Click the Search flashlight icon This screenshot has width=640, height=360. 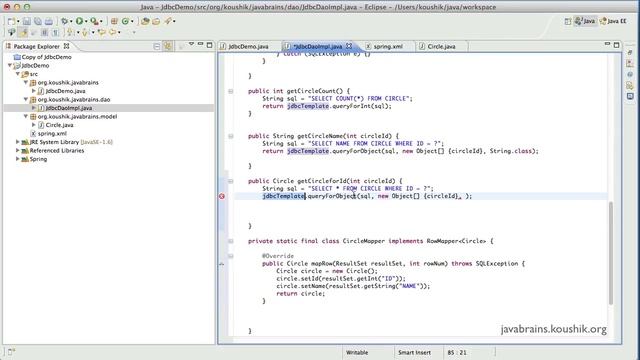click(168, 21)
